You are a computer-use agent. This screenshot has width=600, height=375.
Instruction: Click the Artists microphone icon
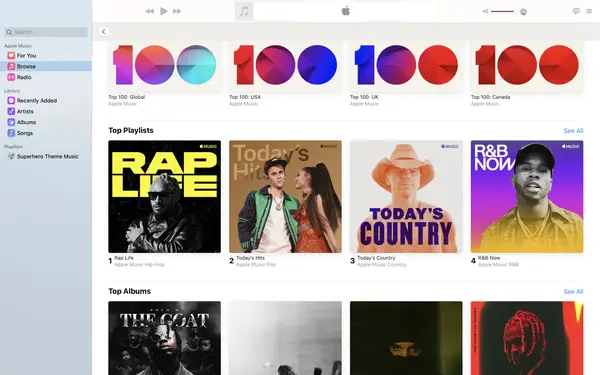11,111
